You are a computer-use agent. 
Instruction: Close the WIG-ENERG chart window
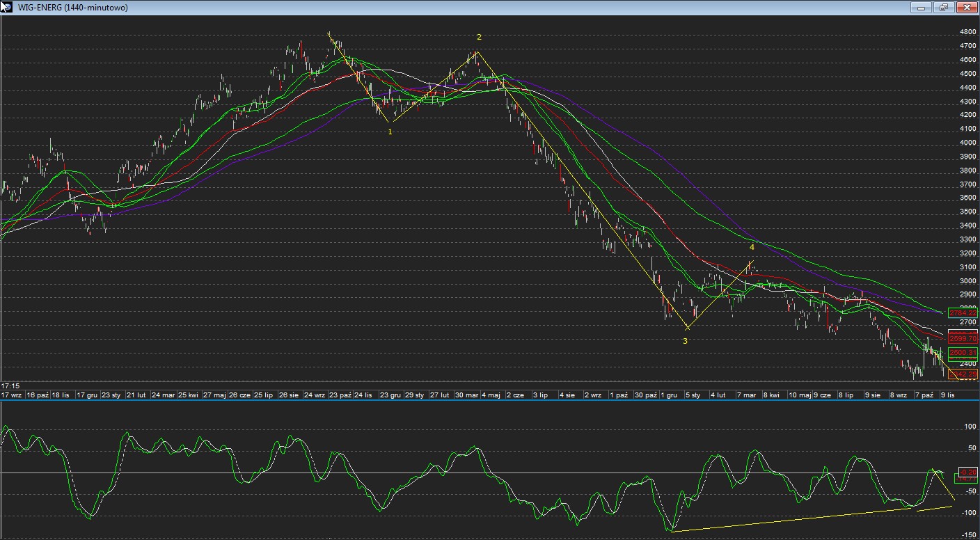click(x=966, y=8)
